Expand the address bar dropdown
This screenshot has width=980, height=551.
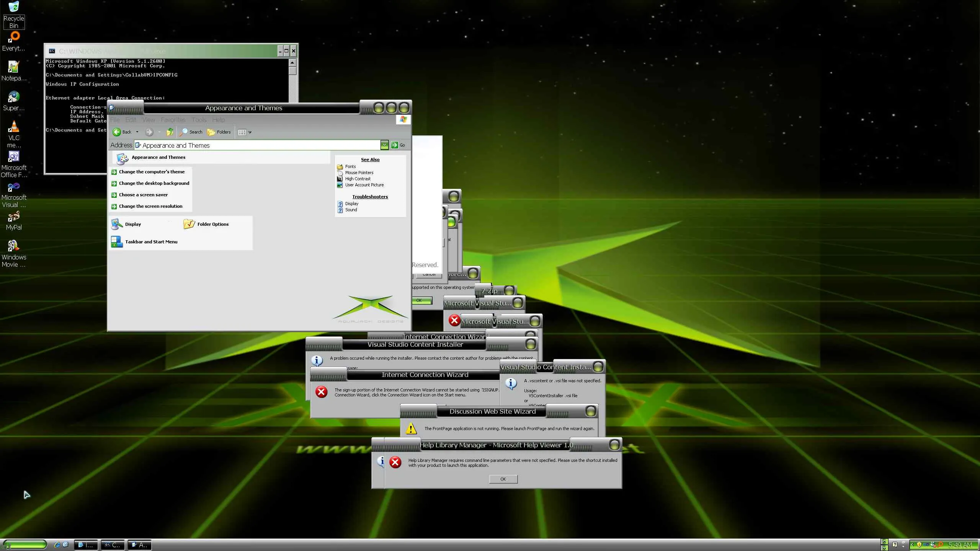point(384,145)
